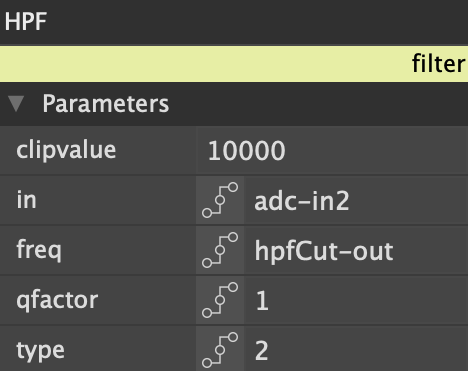The height and width of the screenshot is (371, 468).
Task: Click the 'filter' text label
Action: [438, 63]
